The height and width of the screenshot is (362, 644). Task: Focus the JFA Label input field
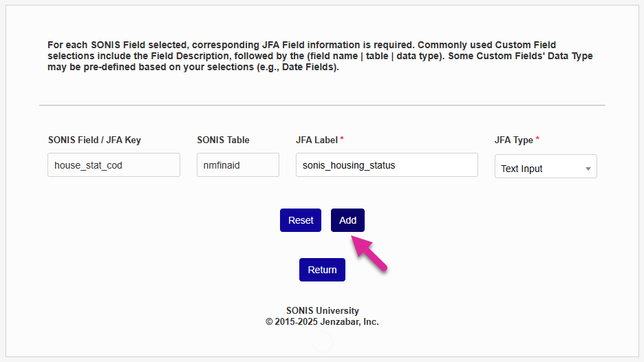point(386,165)
